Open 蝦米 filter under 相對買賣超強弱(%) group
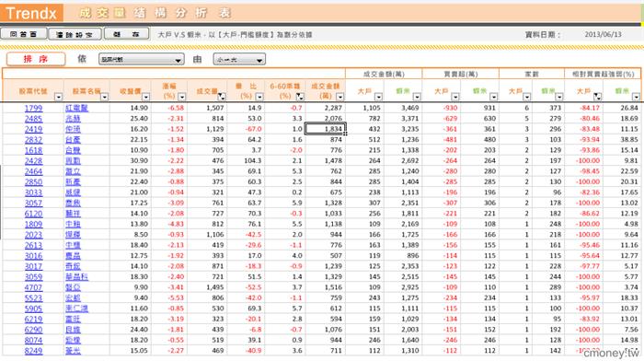Screen dimensions: 644x361 point(636,97)
